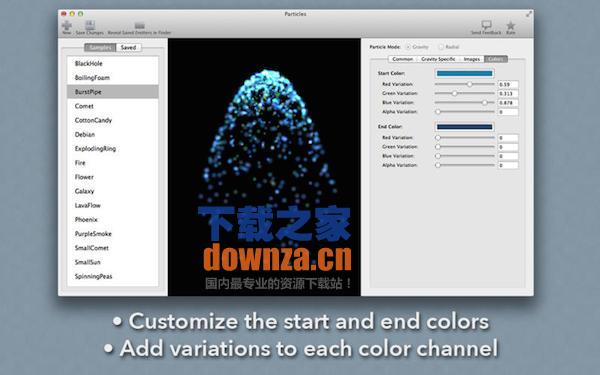Click the End Green Variation value field
Viewport: 600px width, 375px height.
pyautogui.click(x=508, y=147)
